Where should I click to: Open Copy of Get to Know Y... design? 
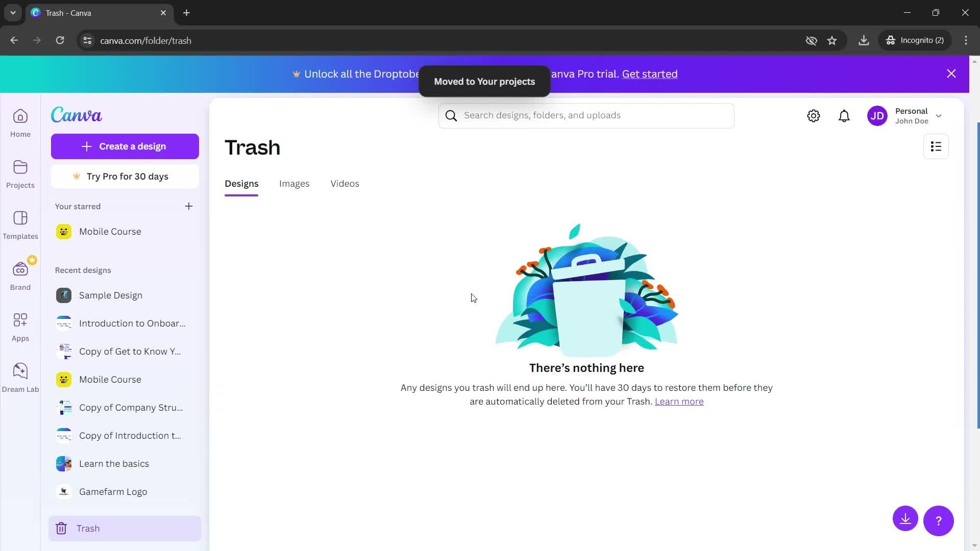tap(125, 352)
